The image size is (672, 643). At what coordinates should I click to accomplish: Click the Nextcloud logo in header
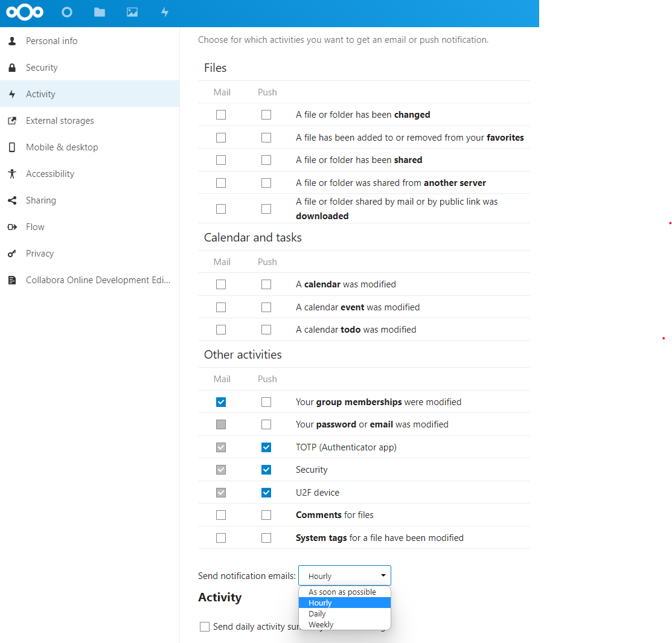click(x=25, y=12)
